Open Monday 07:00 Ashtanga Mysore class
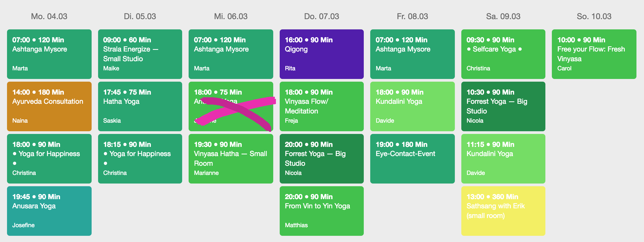The width and height of the screenshot is (644, 242). click(49, 54)
